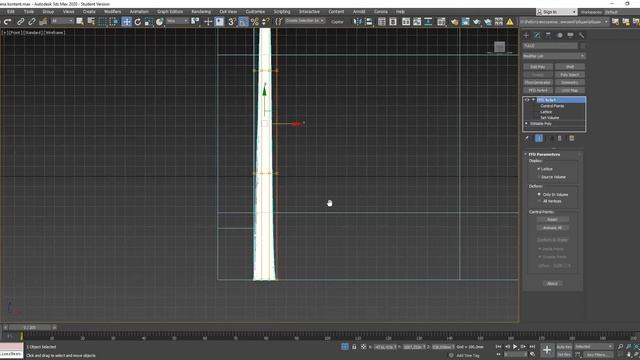
Task: Toggle the Spinner Snap icon
Action: 266,22
